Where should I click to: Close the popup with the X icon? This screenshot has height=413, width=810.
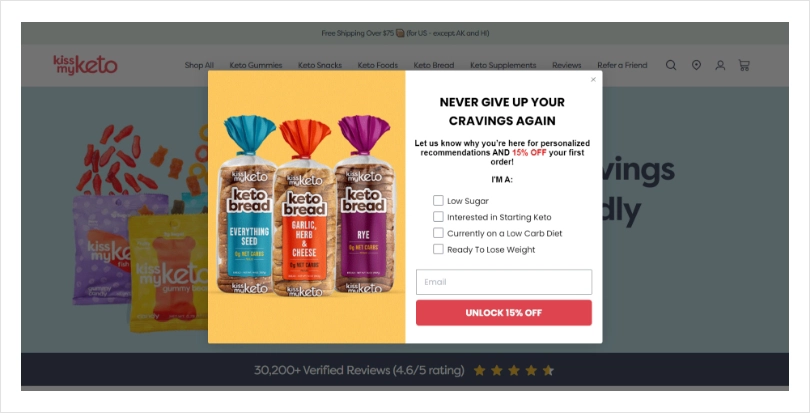(593, 79)
